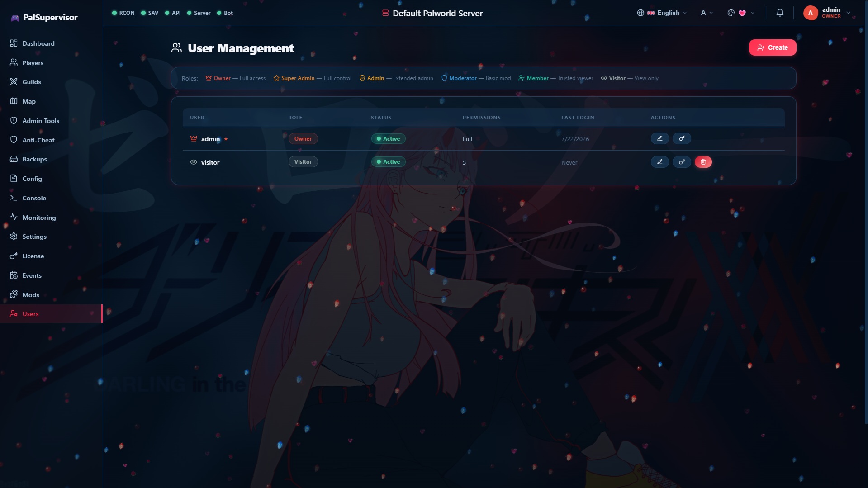Navigate to Admin Tools
Screen dimensions: 868x488
(51, 121)
